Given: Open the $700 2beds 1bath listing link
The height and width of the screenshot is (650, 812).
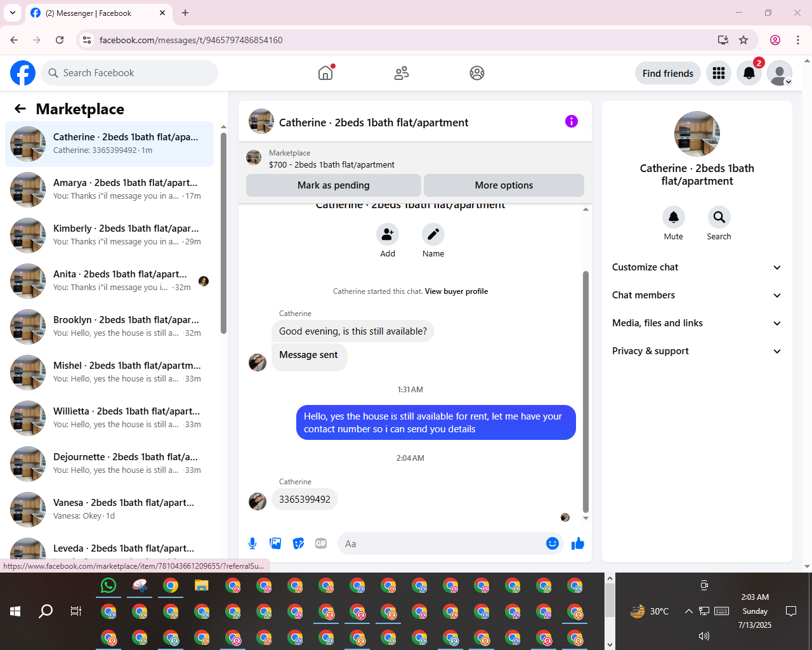Looking at the screenshot, I should (332, 164).
